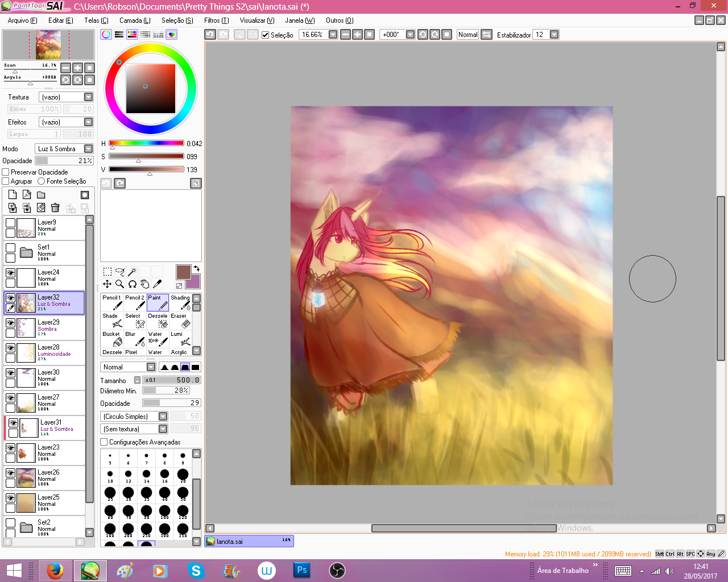Select the Hand pan tool
Viewport: 728px width, 582px height.
point(144,284)
